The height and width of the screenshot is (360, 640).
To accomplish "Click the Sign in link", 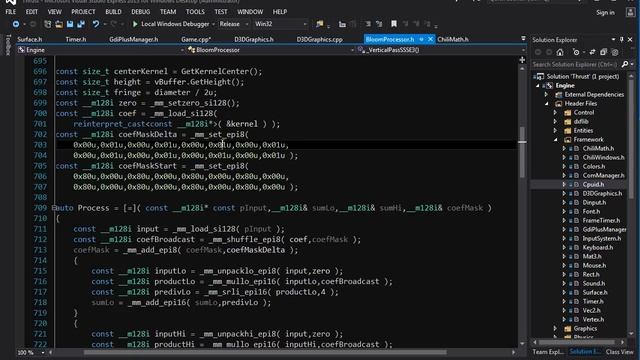I will [605, 12].
